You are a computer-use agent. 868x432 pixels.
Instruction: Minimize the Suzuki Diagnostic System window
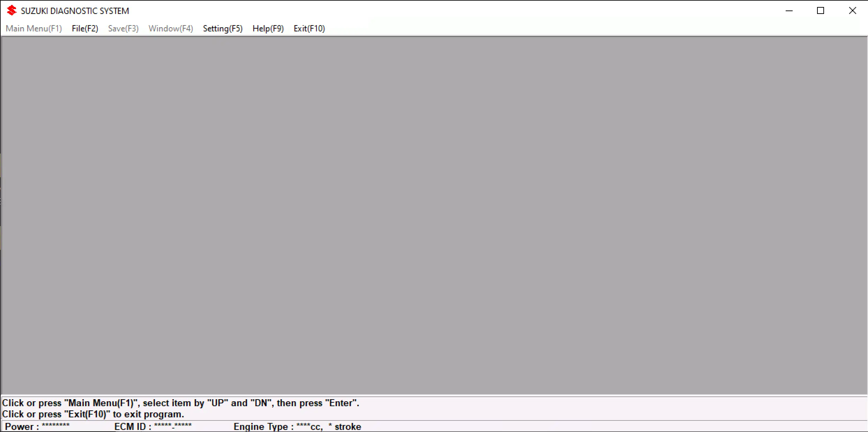(789, 11)
